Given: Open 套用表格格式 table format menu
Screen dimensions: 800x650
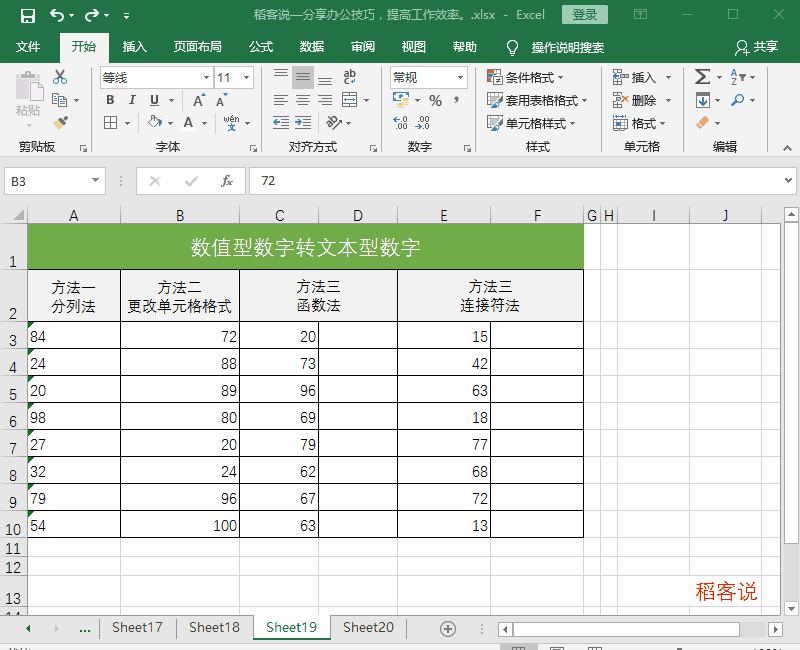Looking at the screenshot, I should [537, 101].
